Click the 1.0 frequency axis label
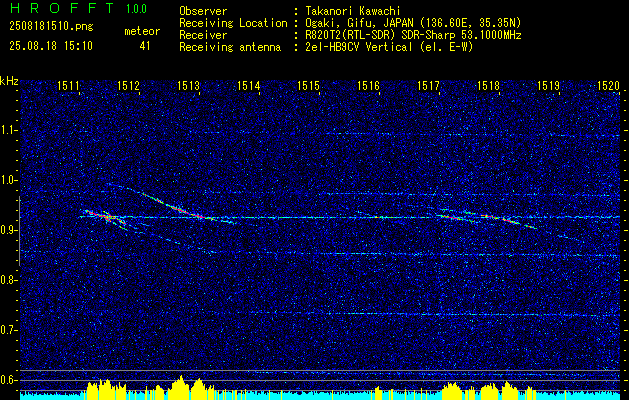Screen dimensions: 629x400 coord(9,180)
